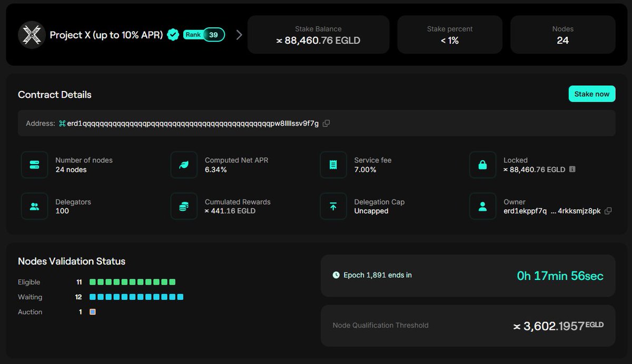Click the Project X logo avatar
632x364 pixels.
click(x=32, y=35)
